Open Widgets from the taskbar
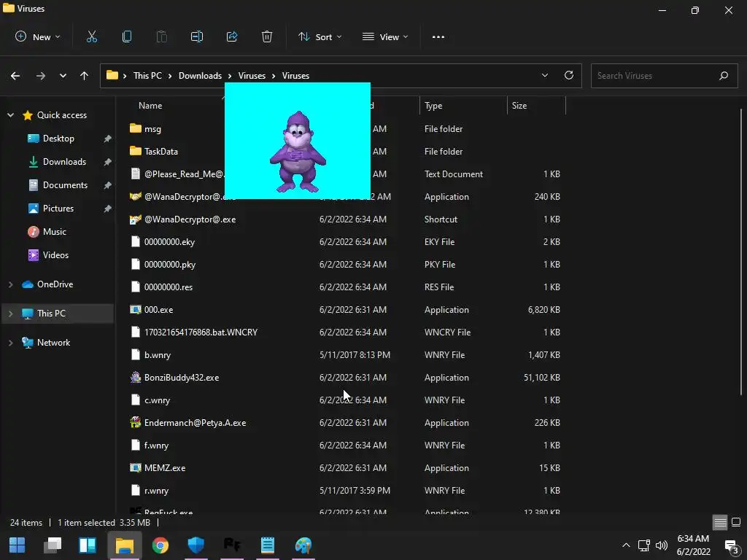 click(x=88, y=545)
